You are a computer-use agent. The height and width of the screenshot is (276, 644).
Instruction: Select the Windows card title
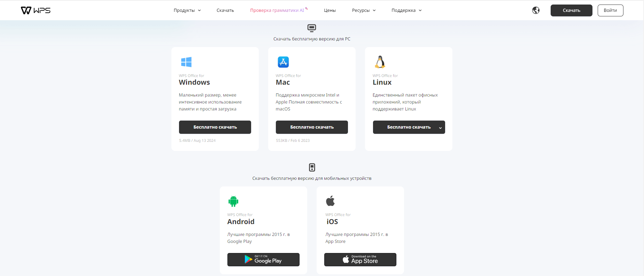[194, 82]
